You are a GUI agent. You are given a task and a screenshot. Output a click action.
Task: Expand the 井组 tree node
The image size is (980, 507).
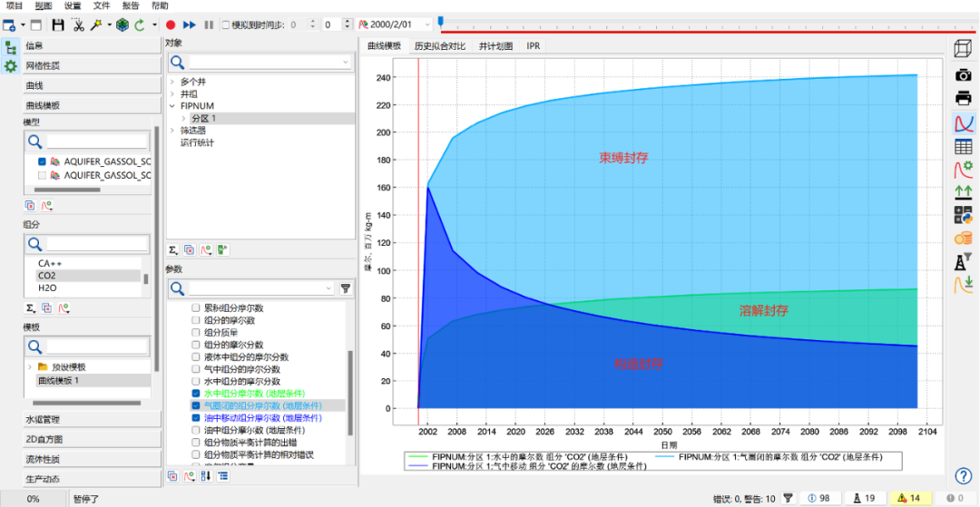coord(172,93)
